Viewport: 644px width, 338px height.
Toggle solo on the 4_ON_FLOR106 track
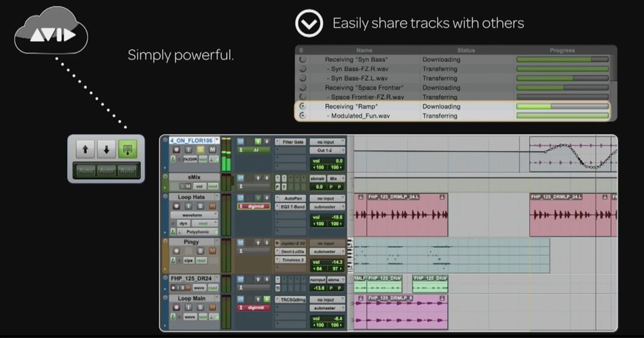[x=200, y=150]
